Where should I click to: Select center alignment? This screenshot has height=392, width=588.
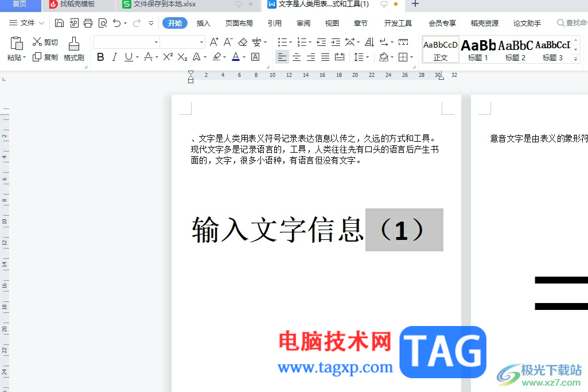coord(296,57)
